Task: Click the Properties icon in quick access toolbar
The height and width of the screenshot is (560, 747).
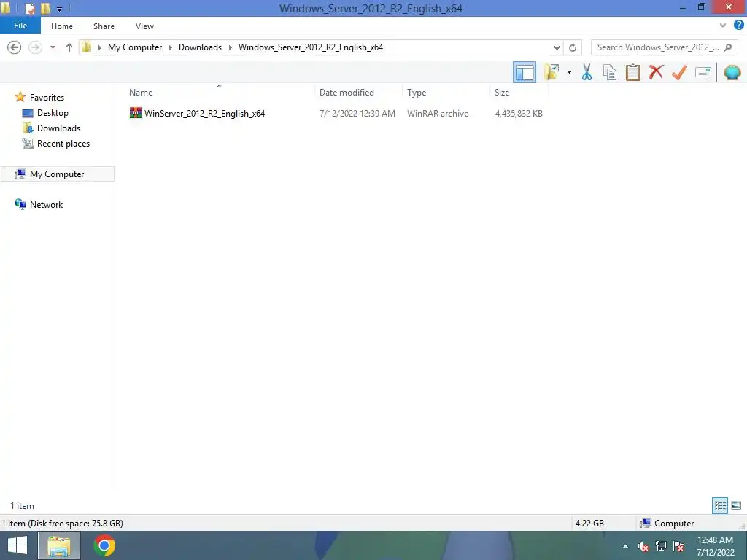Action: coord(29,8)
